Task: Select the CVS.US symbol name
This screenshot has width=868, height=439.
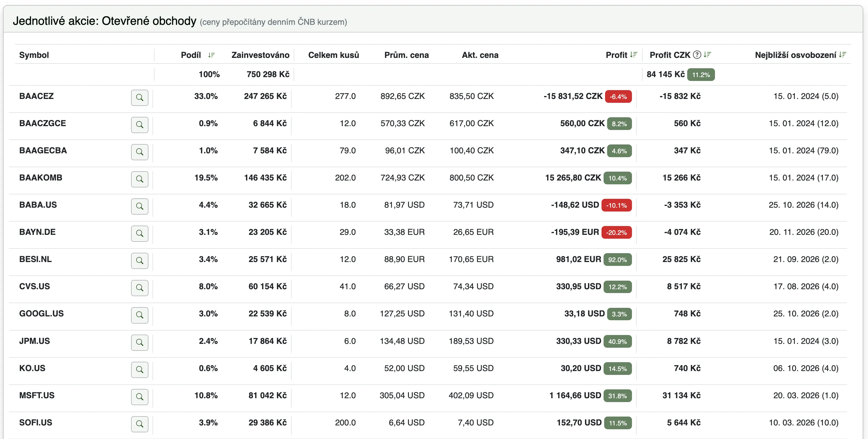Action: 34,286
